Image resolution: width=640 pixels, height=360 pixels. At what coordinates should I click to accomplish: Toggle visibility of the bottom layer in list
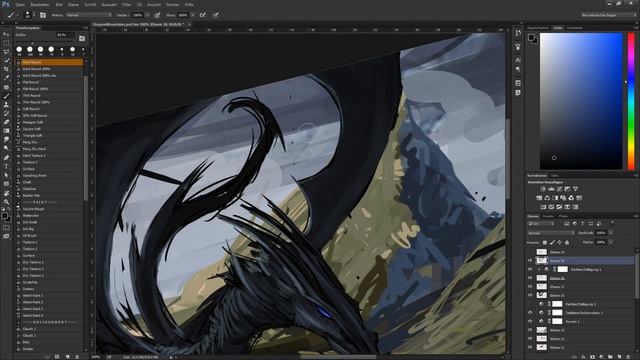point(530,347)
